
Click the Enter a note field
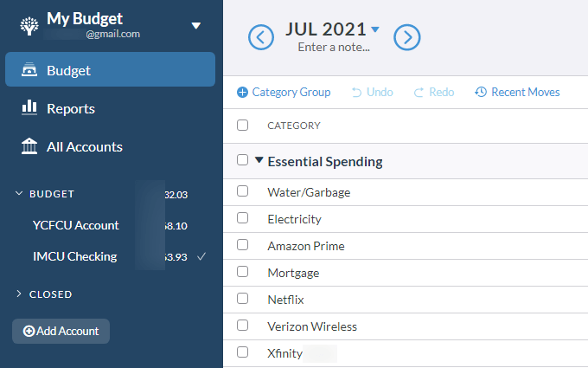tap(334, 48)
